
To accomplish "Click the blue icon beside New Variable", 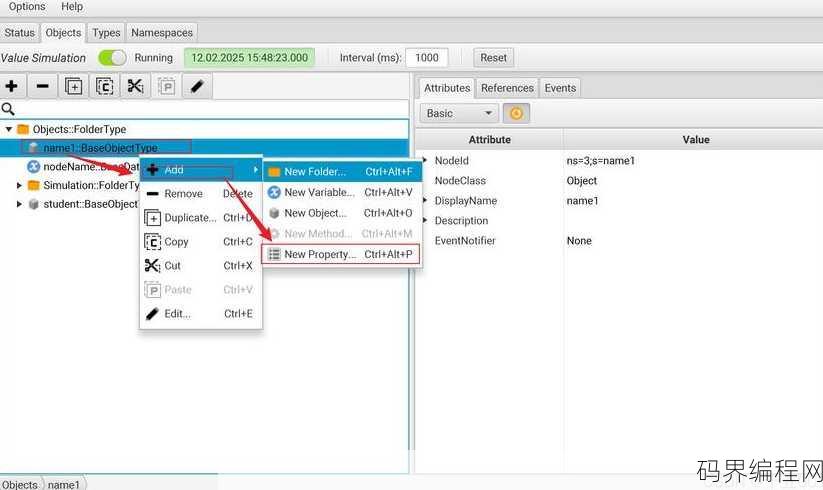I will 274,193.
